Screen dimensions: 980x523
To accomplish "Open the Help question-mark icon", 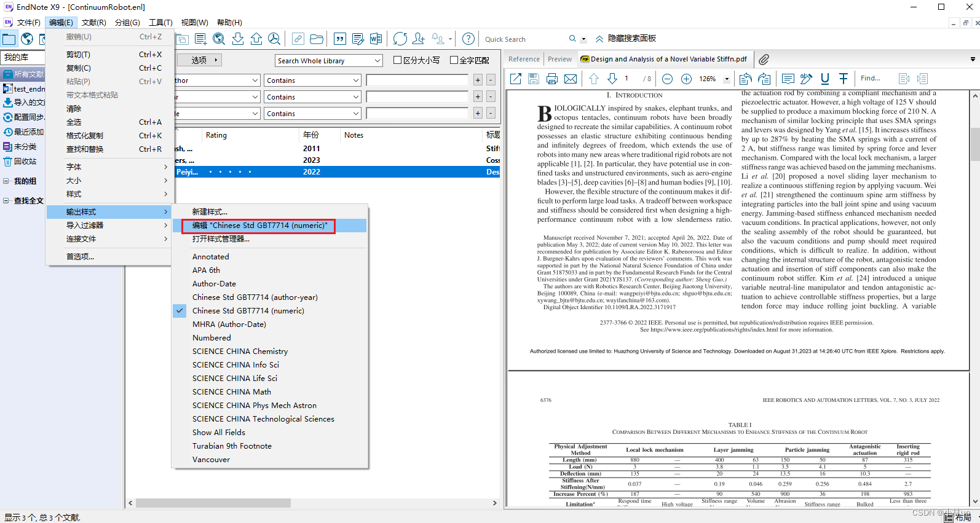I will 468,39.
